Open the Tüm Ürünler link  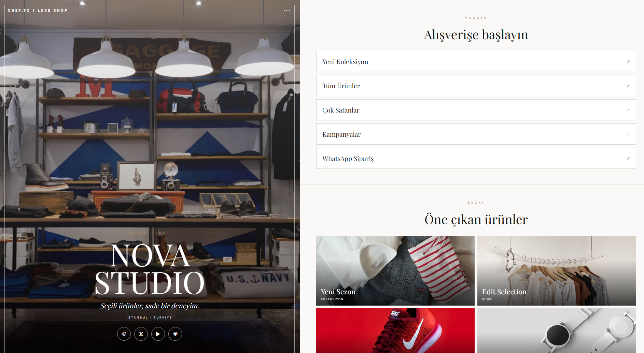(476, 86)
